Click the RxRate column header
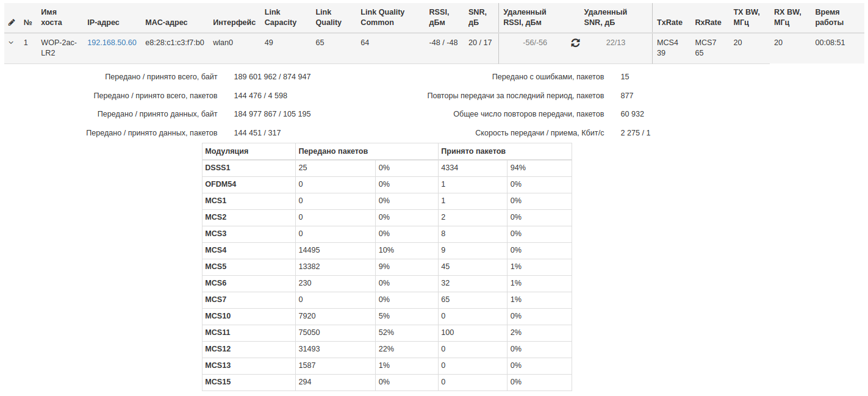Image resolution: width=868 pixels, height=396 pixels. coord(708,23)
